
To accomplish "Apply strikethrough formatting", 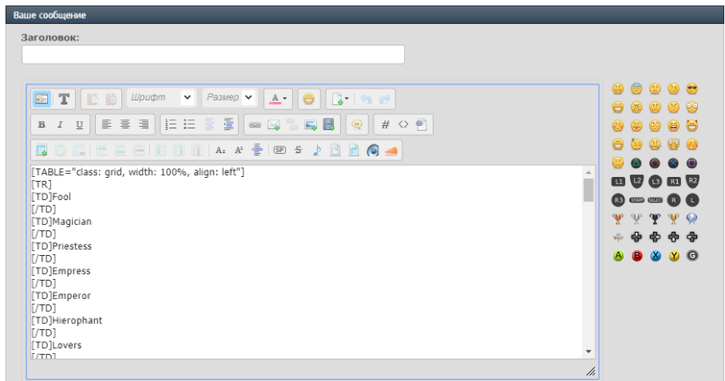I will (x=298, y=150).
